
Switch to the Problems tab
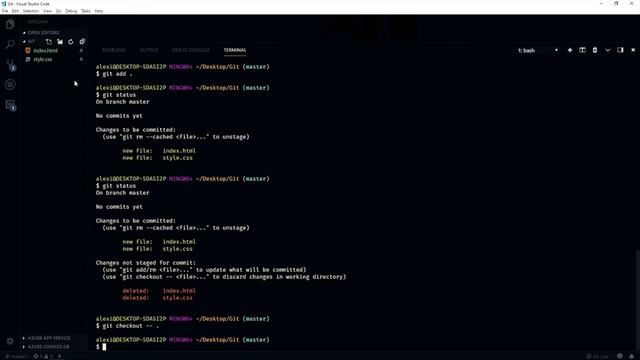click(114, 50)
